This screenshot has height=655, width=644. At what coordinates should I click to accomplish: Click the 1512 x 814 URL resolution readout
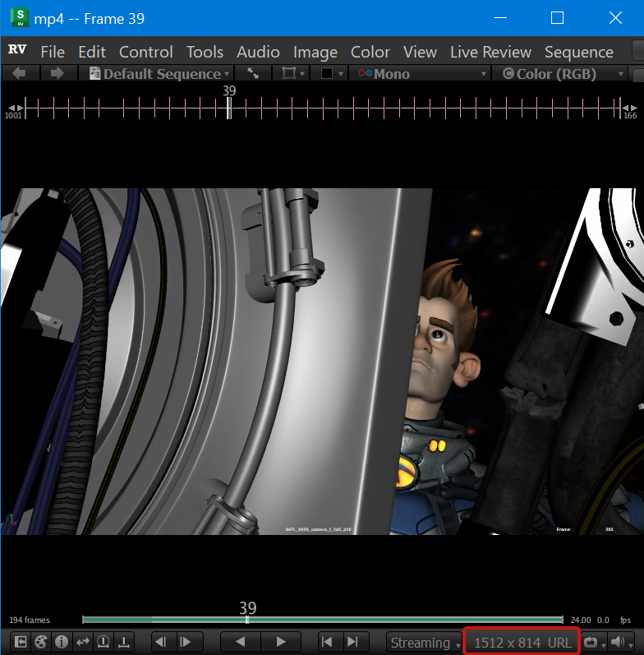(522, 643)
